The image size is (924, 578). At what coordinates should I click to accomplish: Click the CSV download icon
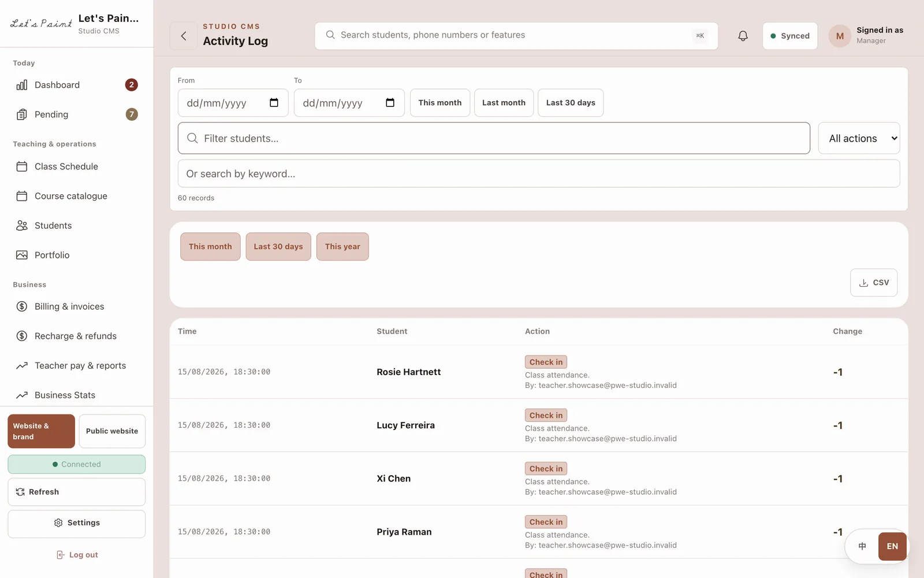click(863, 283)
